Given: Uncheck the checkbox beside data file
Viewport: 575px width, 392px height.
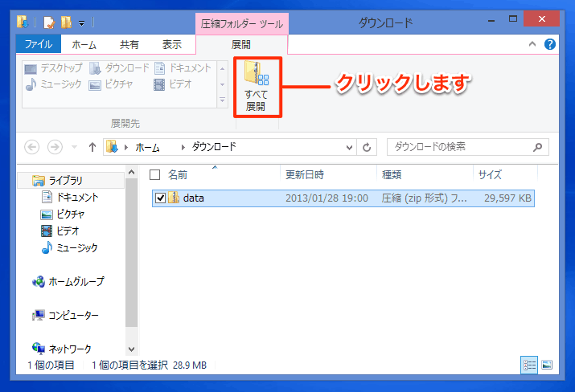Looking at the screenshot, I should tap(160, 198).
